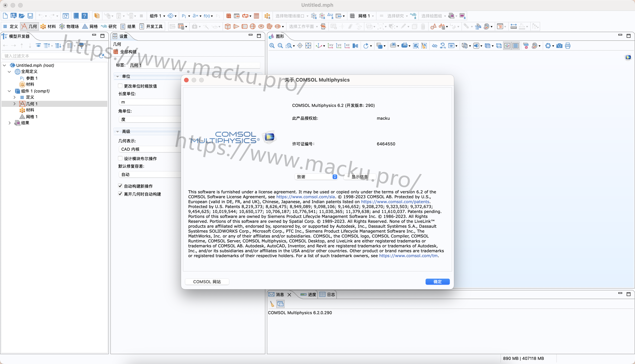
Task: Click the refresh icon in filter text box
Action: pyautogui.click(x=101, y=56)
